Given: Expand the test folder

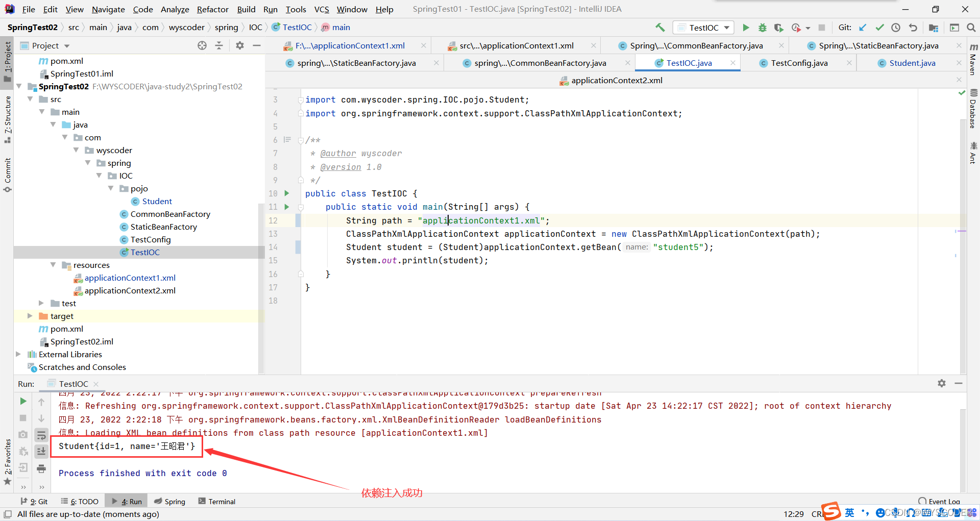Looking at the screenshot, I should pyautogui.click(x=41, y=303).
